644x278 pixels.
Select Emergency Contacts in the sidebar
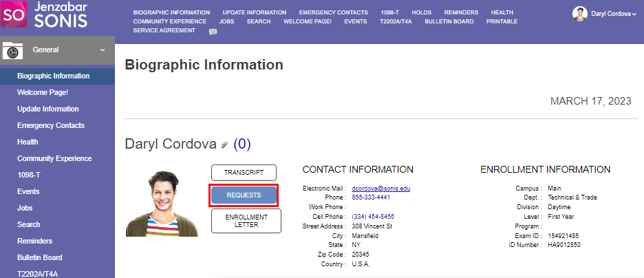point(51,125)
